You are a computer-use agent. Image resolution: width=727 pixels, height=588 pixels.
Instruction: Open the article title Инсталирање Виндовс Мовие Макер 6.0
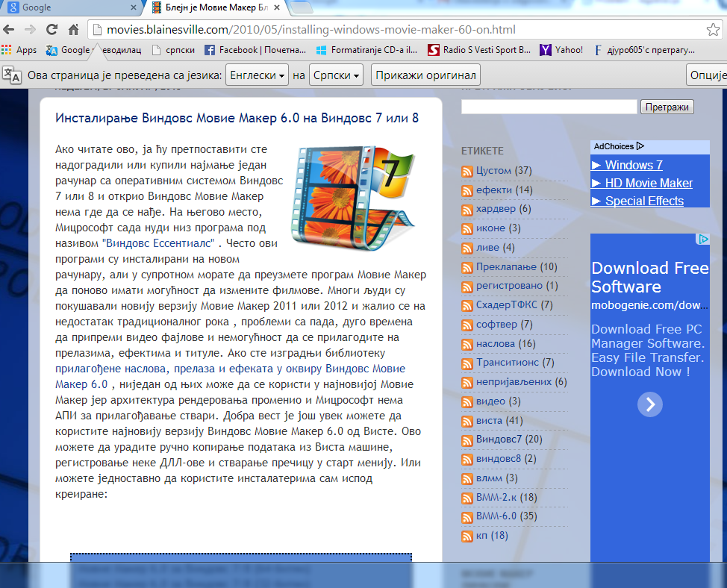237,118
